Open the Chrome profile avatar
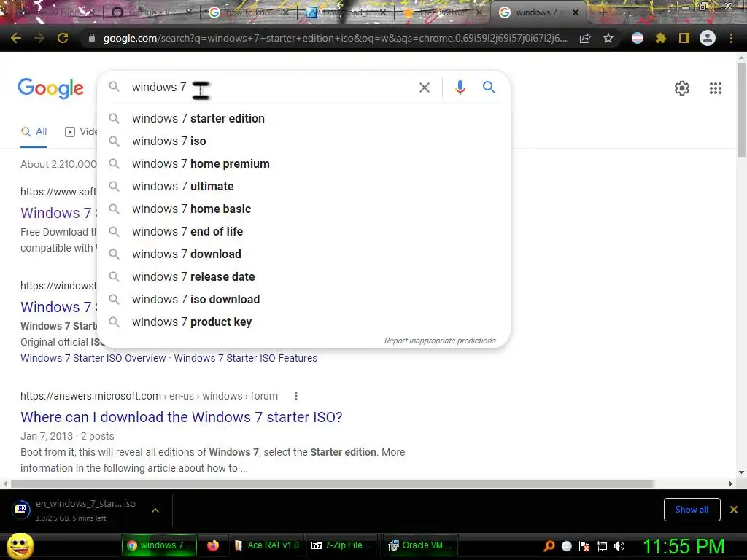The width and height of the screenshot is (747, 560). tap(708, 38)
